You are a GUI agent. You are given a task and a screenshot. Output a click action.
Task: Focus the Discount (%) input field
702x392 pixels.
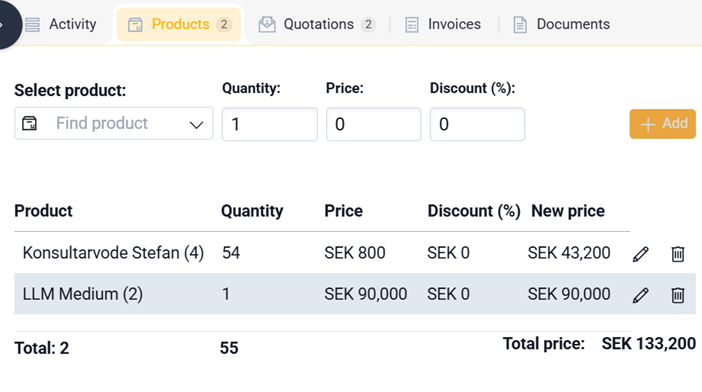477,124
